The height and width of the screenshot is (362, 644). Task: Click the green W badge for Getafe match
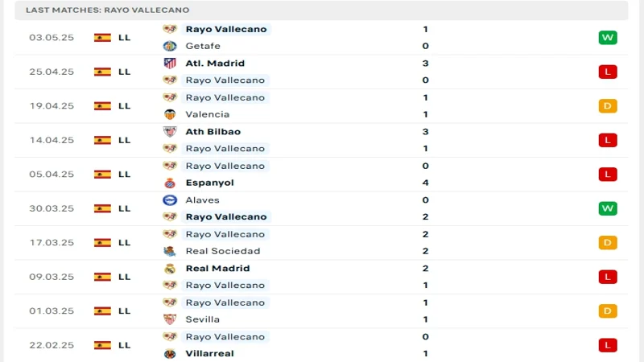608,37
